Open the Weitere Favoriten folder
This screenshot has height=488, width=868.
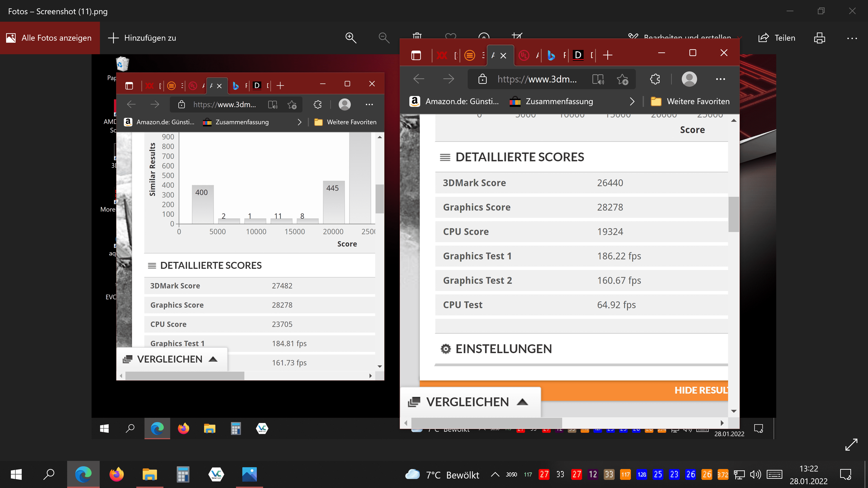coord(690,101)
